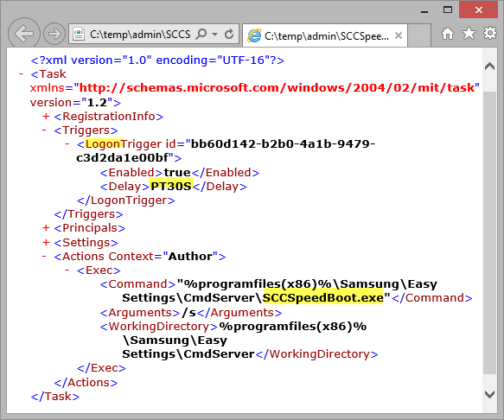Viewport: 504px width, 420px height.
Task: Open Favorites star icon
Action: coord(469,33)
